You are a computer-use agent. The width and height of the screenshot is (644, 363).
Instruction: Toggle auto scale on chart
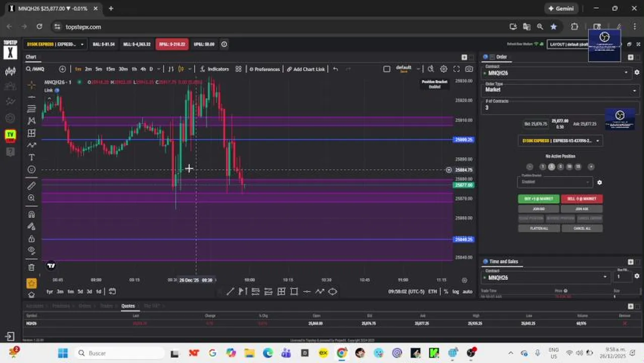(x=467, y=291)
